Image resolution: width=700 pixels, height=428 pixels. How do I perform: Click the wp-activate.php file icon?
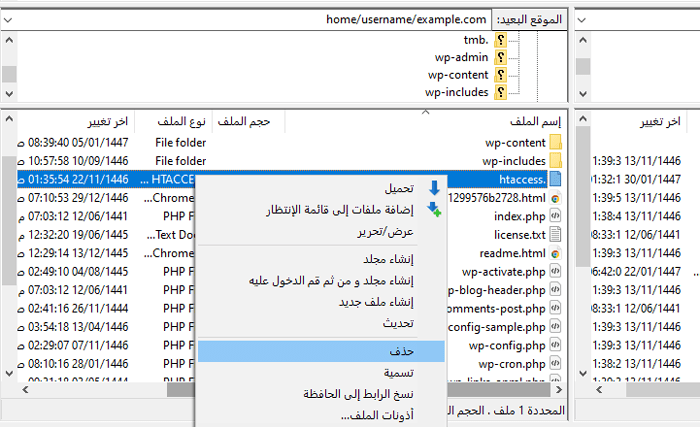tap(555, 271)
